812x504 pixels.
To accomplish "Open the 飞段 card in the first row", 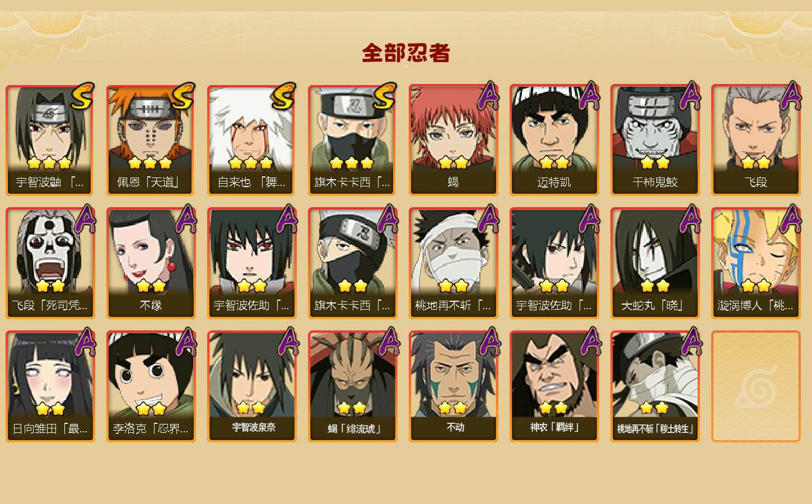I will 755,140.
